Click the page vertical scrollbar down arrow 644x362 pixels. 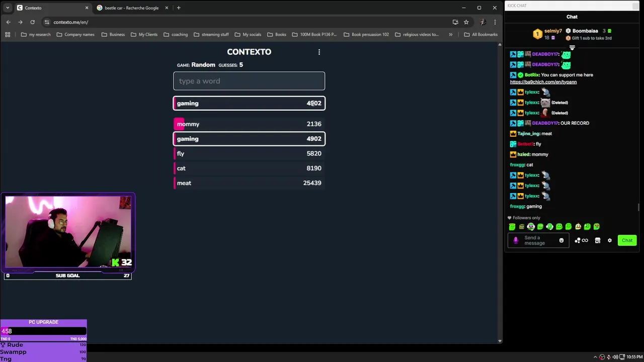click(500, 341)
